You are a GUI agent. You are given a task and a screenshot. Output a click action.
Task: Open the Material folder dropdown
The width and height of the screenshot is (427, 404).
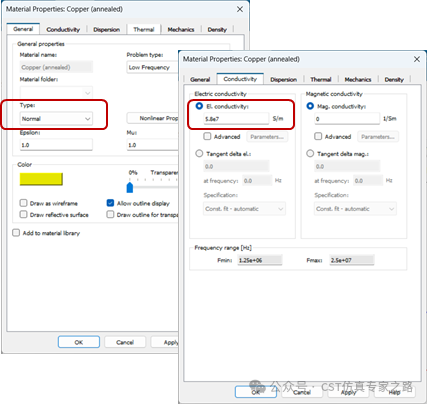tap(56, 92)
